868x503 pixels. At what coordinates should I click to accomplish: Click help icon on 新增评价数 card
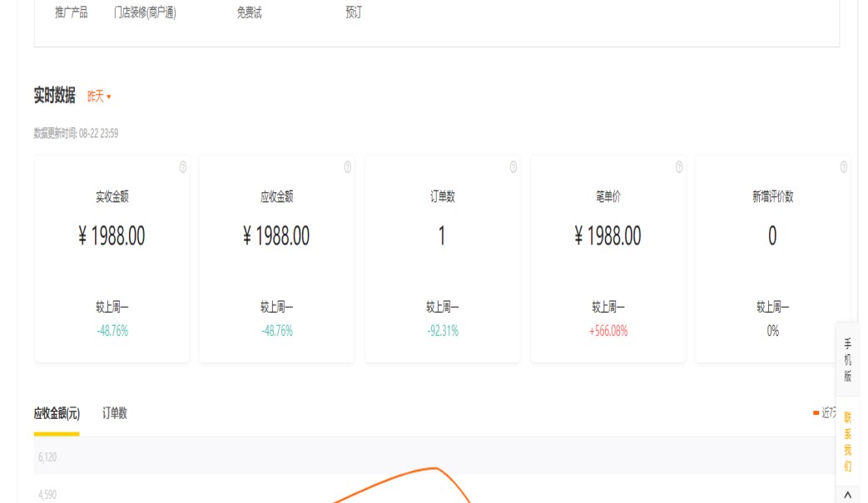(x=844, y=167)
